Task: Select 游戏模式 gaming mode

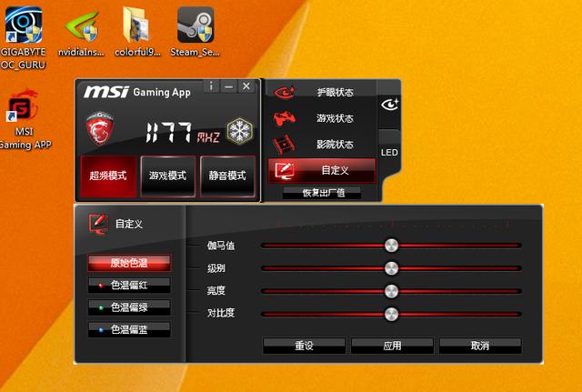Action: pyautogui.click(x=167, y=176)
